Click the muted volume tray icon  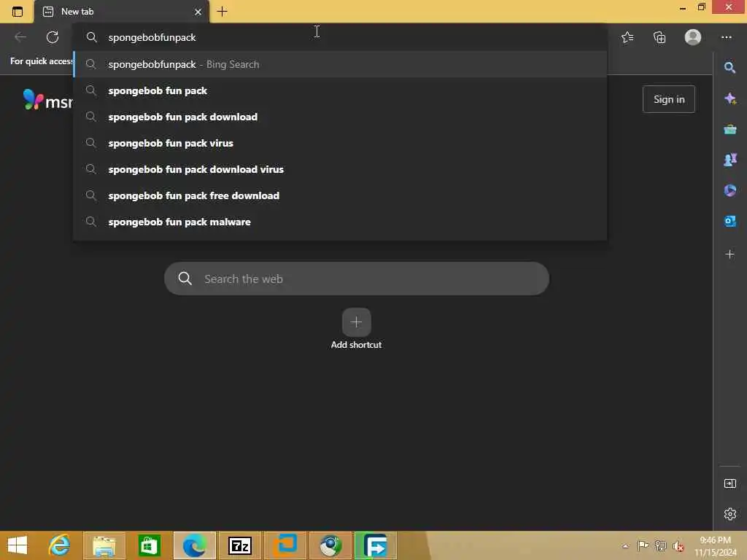pos(678,546)
